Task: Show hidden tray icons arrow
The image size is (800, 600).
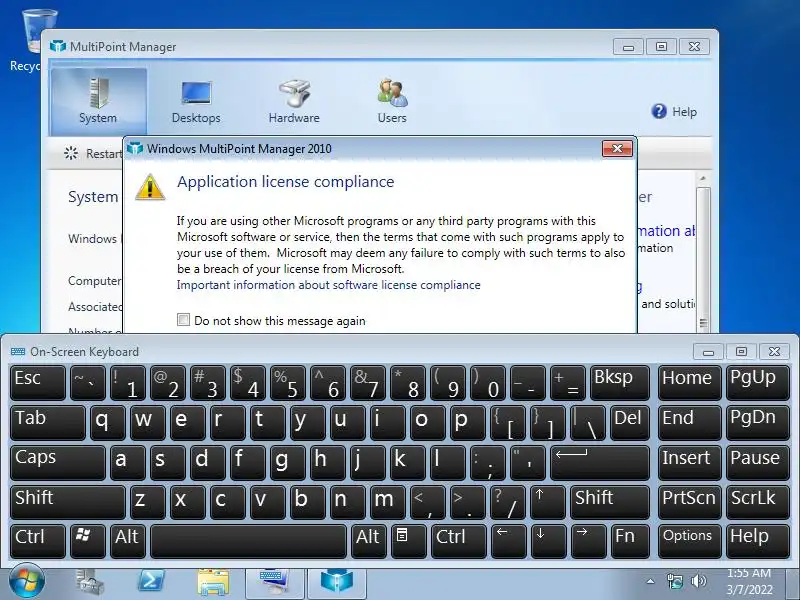Action: pyautogui.click(x=651, y=581)
